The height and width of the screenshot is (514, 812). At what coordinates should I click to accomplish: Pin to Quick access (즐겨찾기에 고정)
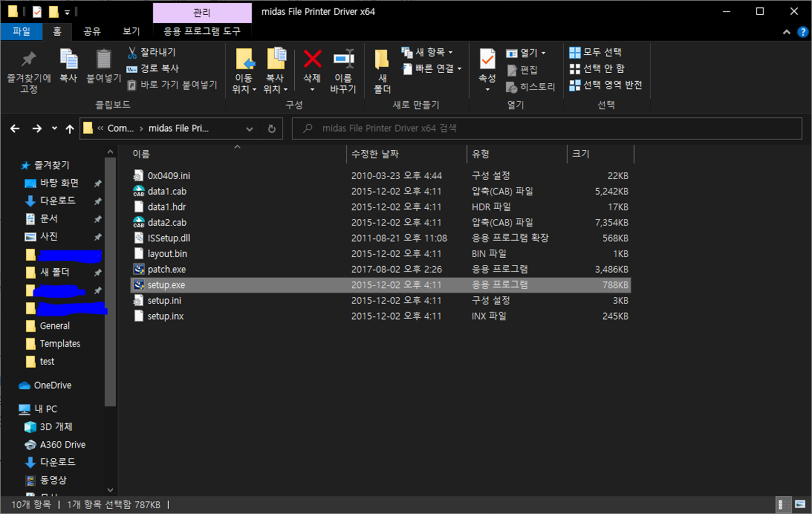pyautogui.click(x=29, y=71)
